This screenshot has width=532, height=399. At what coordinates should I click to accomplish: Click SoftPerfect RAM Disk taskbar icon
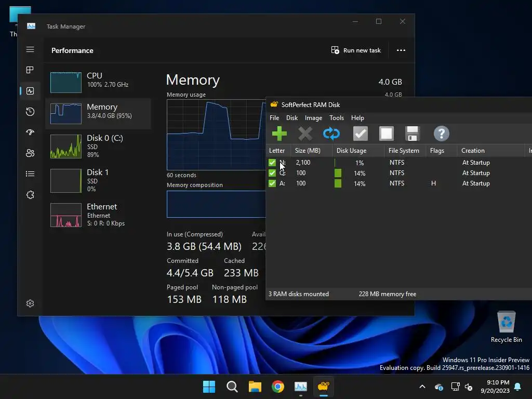(x=324, y=387)
